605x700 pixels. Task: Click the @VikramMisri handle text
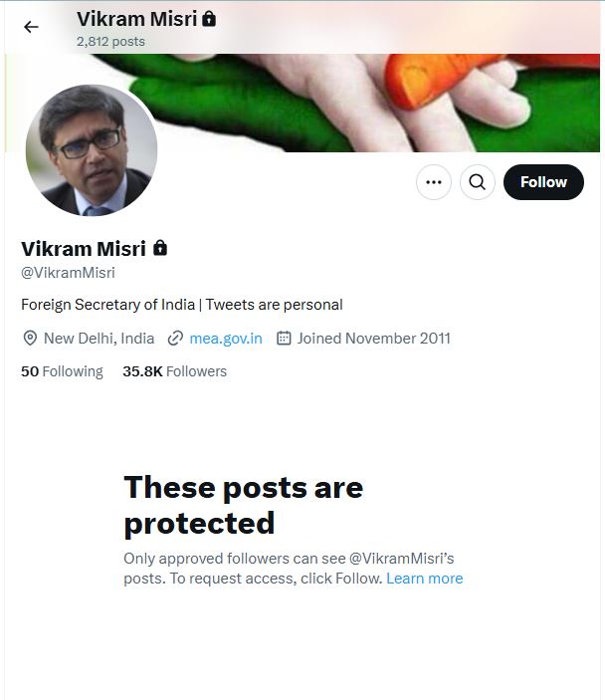(68, 272)
